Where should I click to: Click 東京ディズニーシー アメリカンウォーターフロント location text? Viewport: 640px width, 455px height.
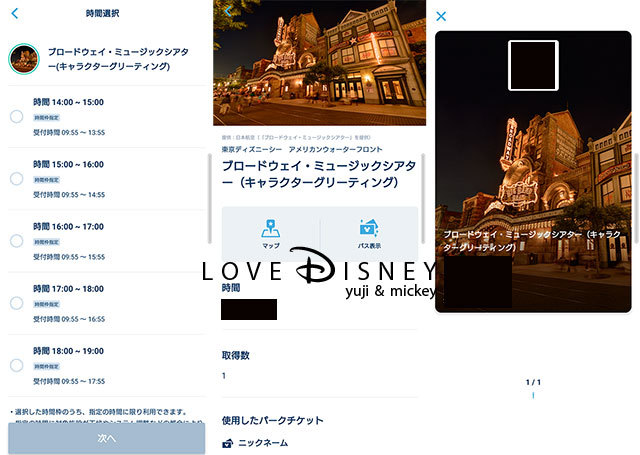[x=302, y=149]
